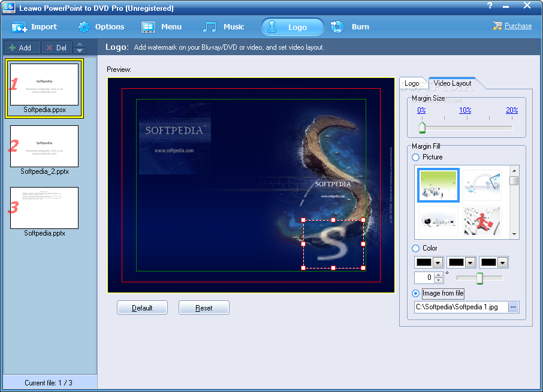Click the Add plus icon
Viewport: 543px width, 392px height.
(x=12, y=48)
